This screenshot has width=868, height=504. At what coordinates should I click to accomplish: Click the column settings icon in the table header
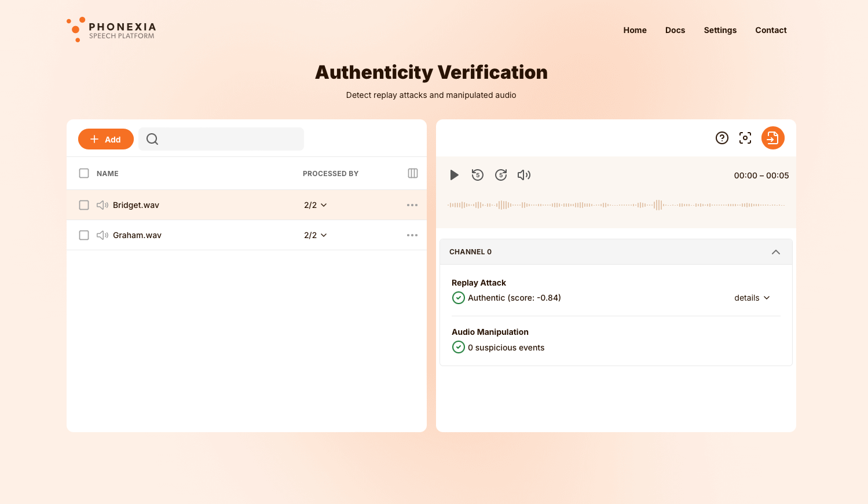(412, 173)
